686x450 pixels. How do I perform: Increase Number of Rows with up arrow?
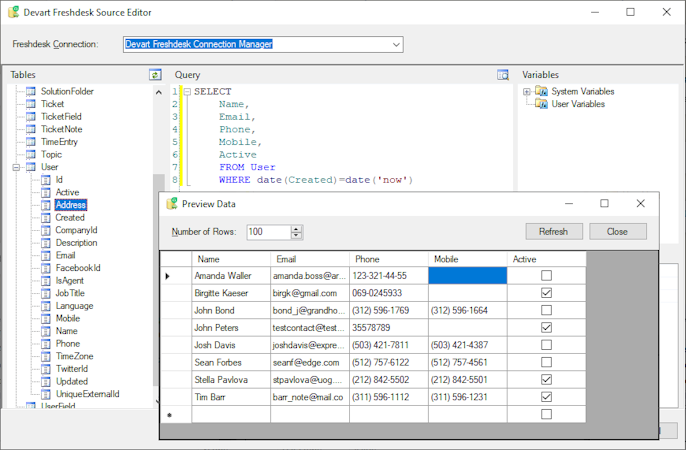coord(296,228)
